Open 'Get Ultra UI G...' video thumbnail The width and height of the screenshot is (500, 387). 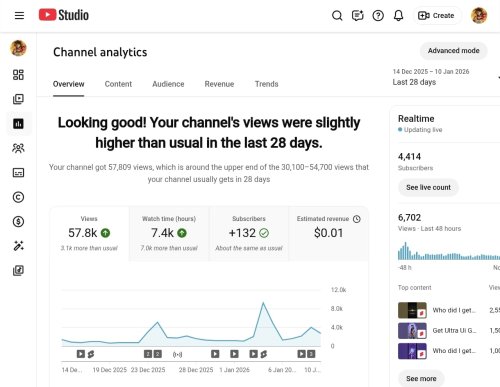pyautogui.click(x=412, y=331)
